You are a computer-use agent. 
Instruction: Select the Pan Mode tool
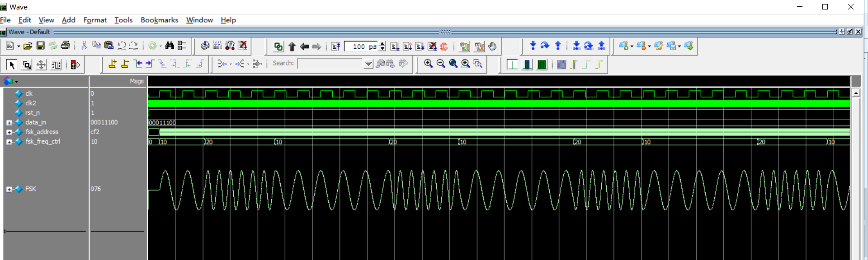pyautogui.click(x=41, y=65)
